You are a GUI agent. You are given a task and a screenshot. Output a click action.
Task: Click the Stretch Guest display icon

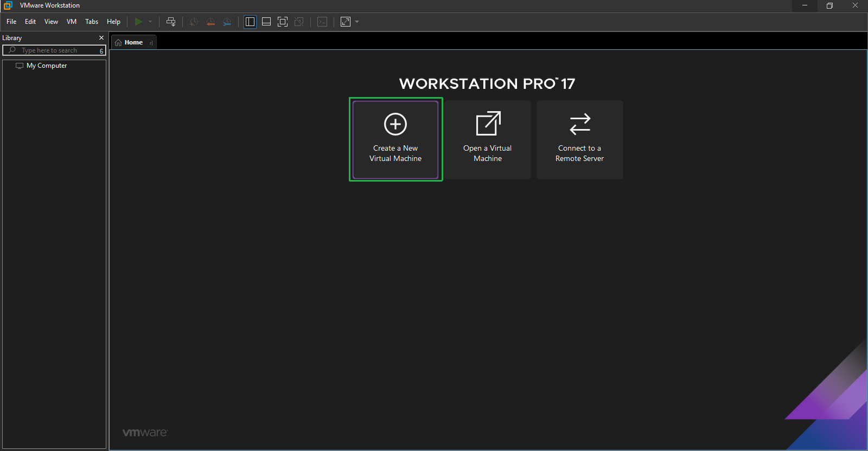pos(346,22)
